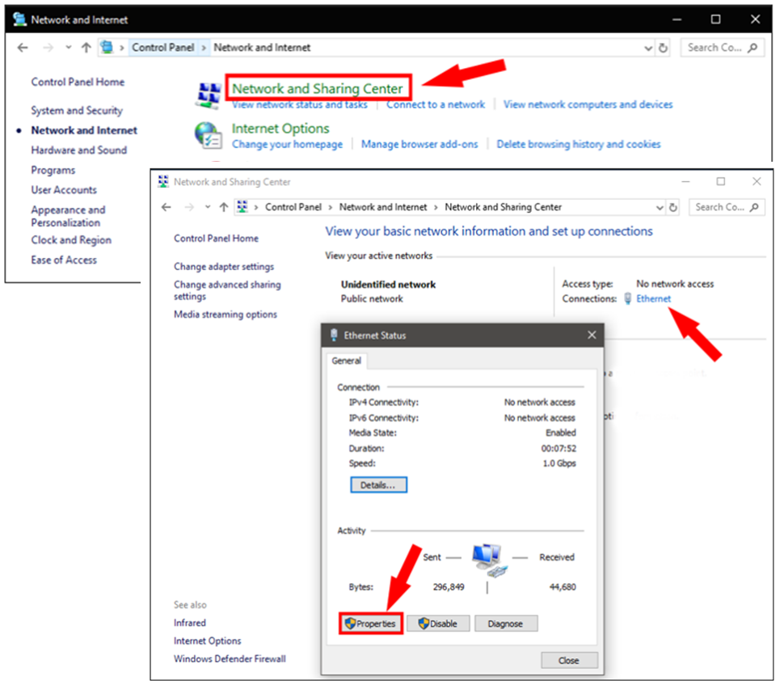Click the back arrow in Network and Internet window
Screen dimensions: 784x689
pyautogui.click(x=23, y=48)
